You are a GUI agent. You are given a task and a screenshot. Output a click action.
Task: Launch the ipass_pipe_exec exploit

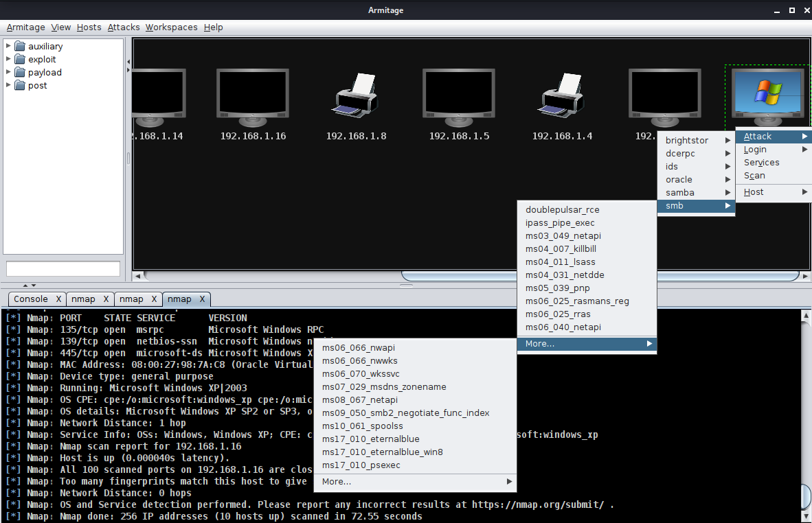tap(587, 222)
